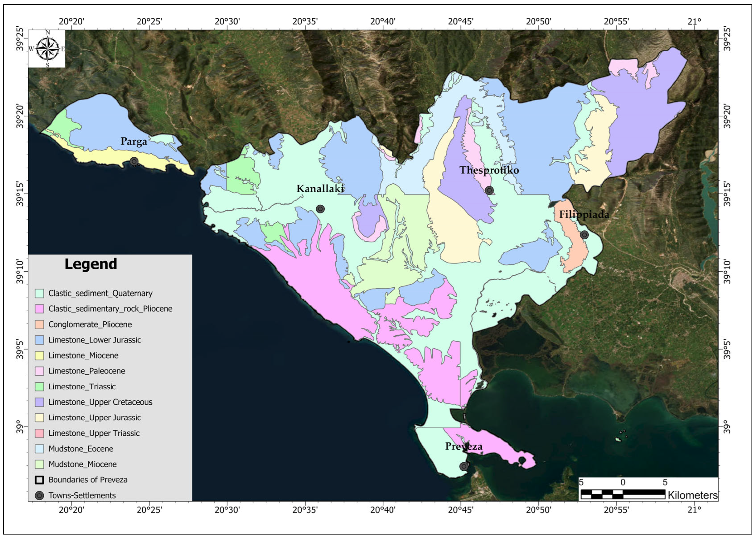Click the Parga town marker
Viewport: 756px width, 538px height.
(x=134, y=162)
